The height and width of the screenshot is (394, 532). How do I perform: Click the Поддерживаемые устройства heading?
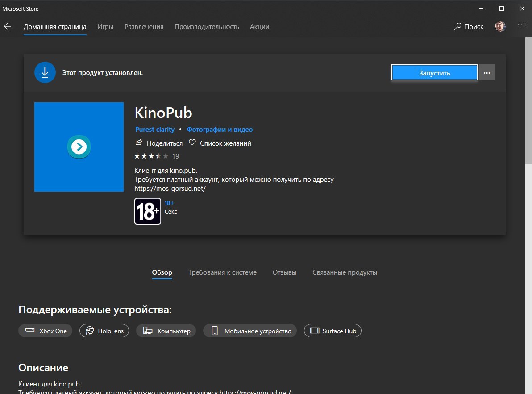click(95, 310)
